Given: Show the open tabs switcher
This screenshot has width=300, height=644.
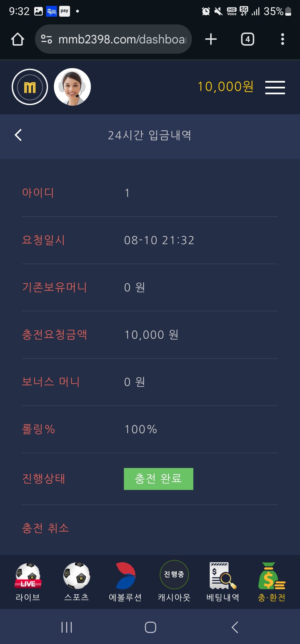Looking at the screenshot, I should 247,39.
